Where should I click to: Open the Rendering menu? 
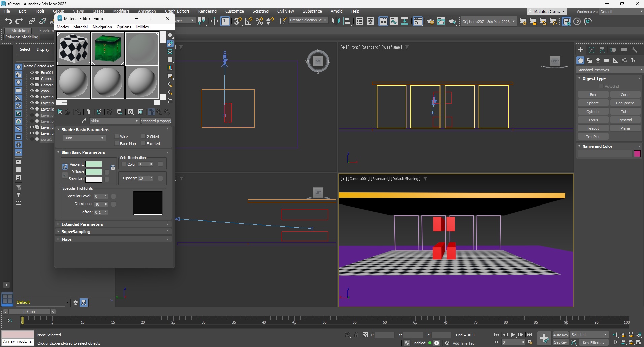[207, 11]
